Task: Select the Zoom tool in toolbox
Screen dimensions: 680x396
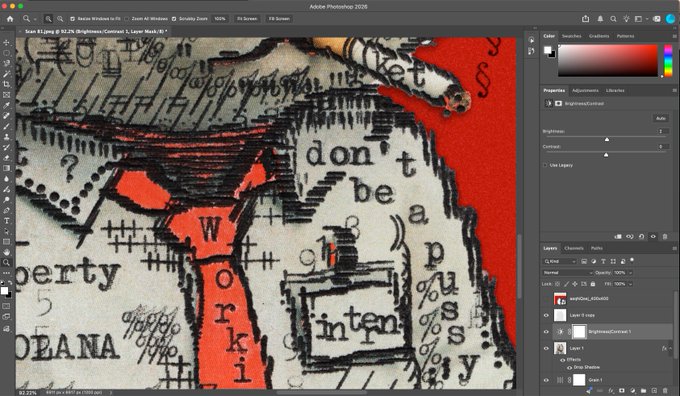Action: click(7, 262)
